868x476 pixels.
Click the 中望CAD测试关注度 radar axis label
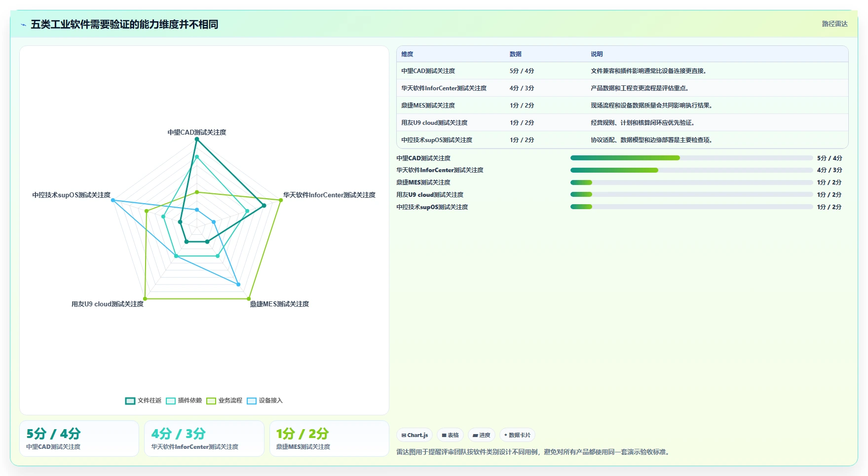pyautogui.click(x=197, y=132)
